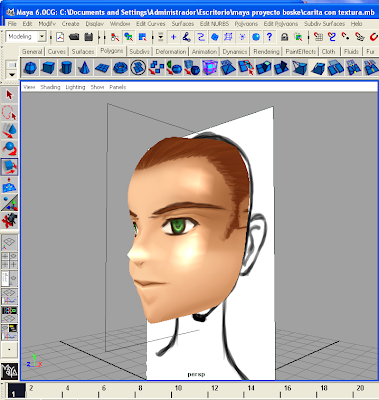379x400 pixels.
Task: Activate the Scale tool
Action: 9,167
